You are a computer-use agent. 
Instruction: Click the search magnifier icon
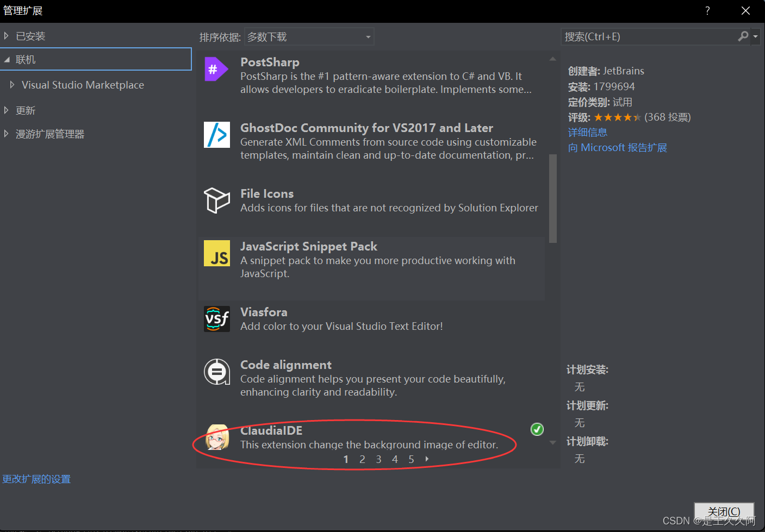[x=743, y=36]
